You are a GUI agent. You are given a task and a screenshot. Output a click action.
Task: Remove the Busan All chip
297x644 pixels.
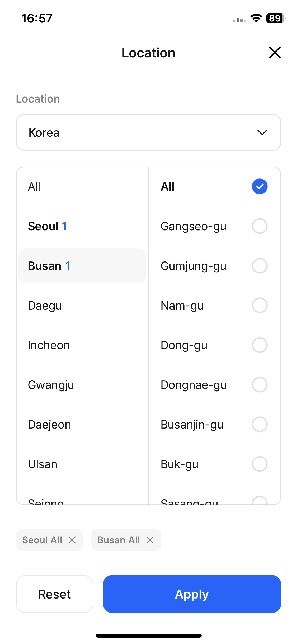150,540
